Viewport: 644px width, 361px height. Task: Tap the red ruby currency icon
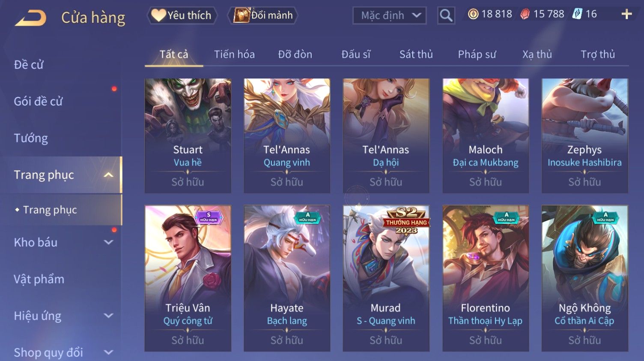[x=525, y=14]
